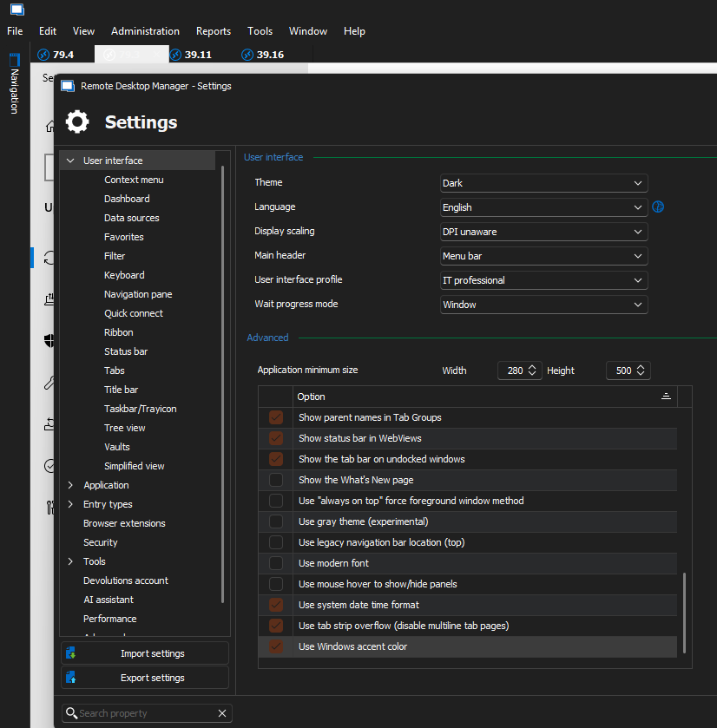
Task: Click the session icon on tab 39.16
Action: [247, 55]
